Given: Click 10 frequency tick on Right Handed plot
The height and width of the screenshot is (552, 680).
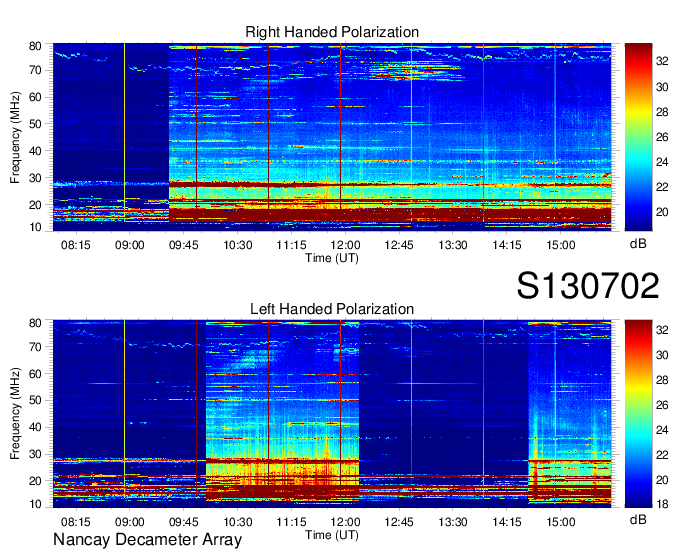Looking at the screenshot, I should pos(35,227).
